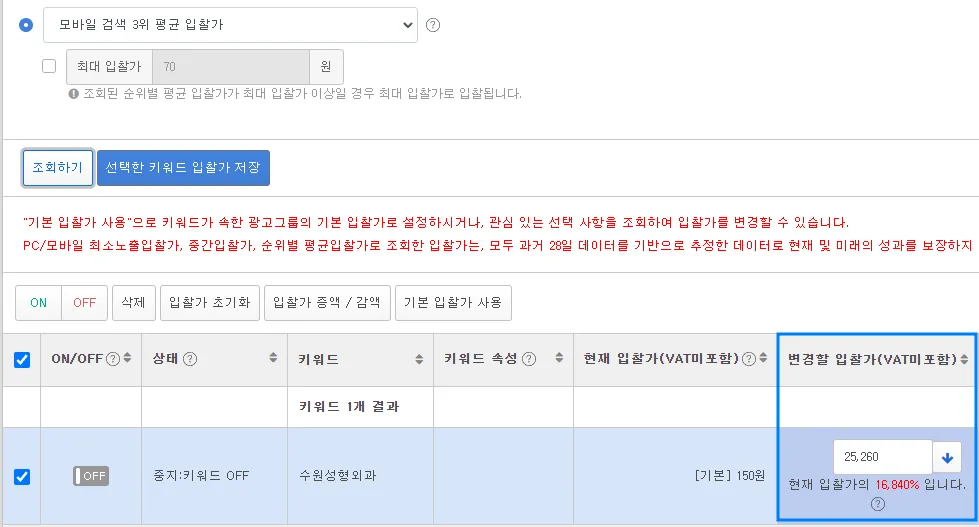The image size is (979, 527).
Task: Click the 기본 입찰가 사용 button
Action: click(x=453, y=303)
